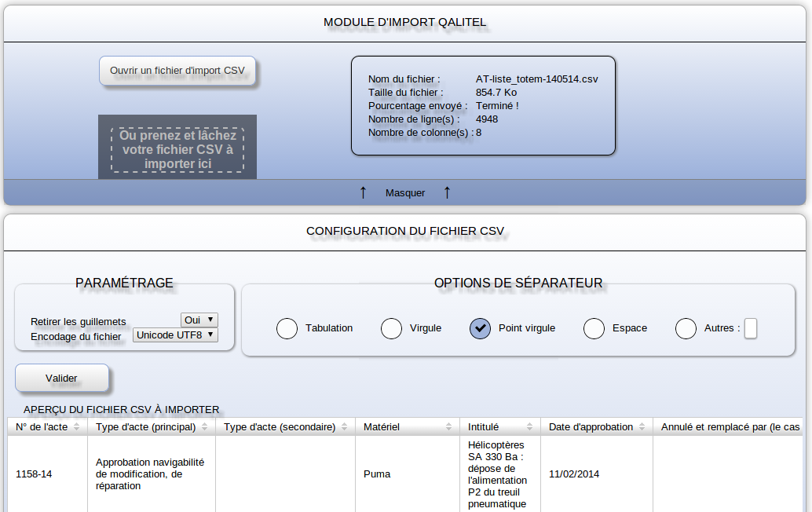
Task: Select the Tabulation separator
Action: click(x=286, y=328)
